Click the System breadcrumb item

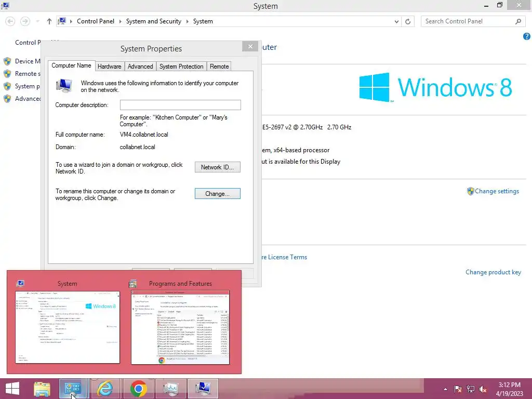tap(203, 21)
